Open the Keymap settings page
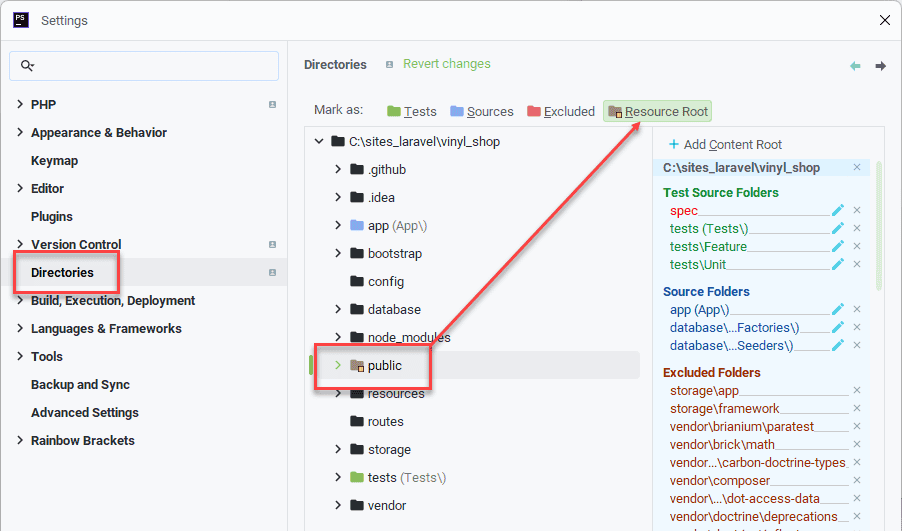Viewport: 902px width, 531px height. tap(54, 160)
